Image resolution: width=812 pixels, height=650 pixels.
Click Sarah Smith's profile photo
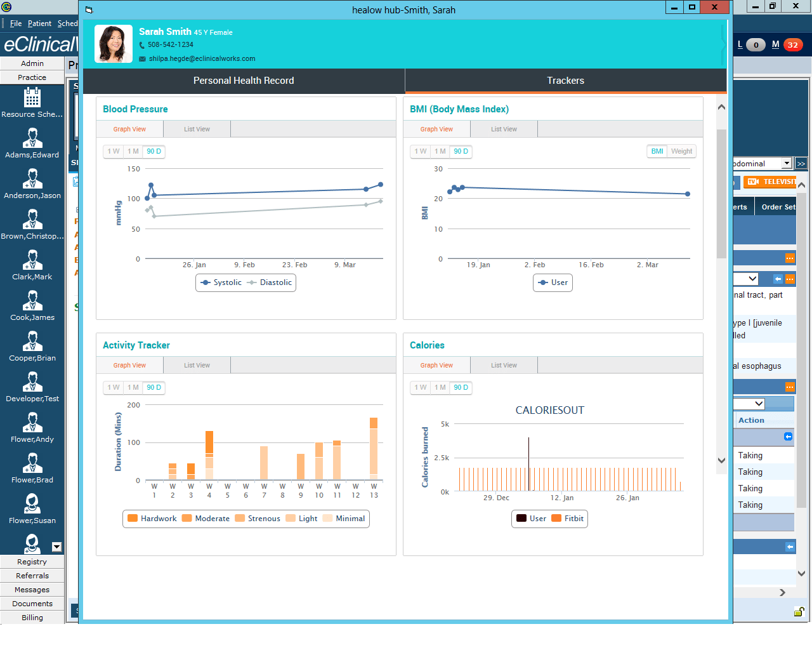point(114,44)
